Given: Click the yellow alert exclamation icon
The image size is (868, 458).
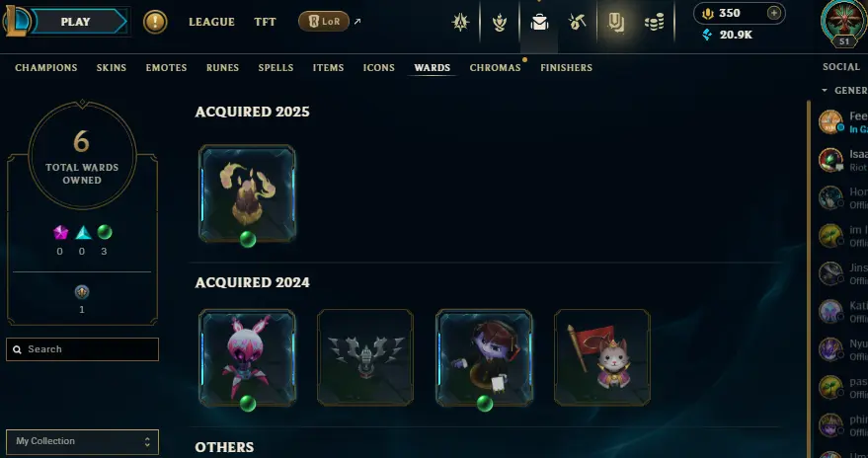Looking at the screenshot, I should [155, 22].
